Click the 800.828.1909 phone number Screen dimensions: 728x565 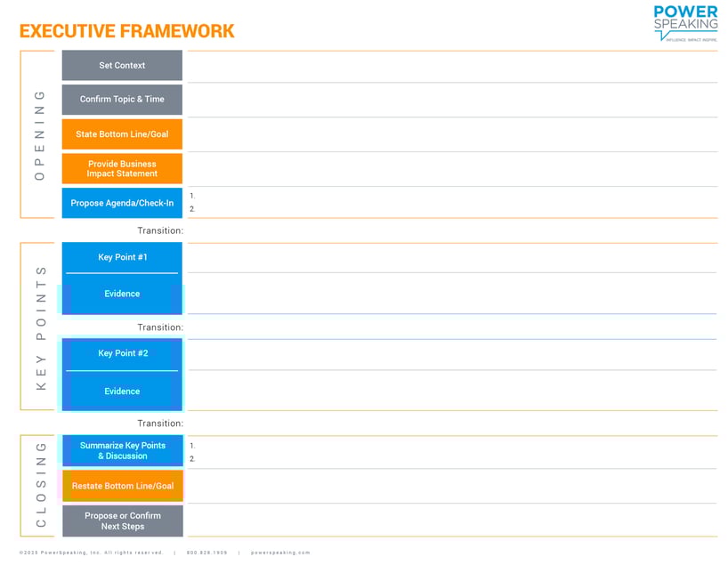(x=206, y=552)
